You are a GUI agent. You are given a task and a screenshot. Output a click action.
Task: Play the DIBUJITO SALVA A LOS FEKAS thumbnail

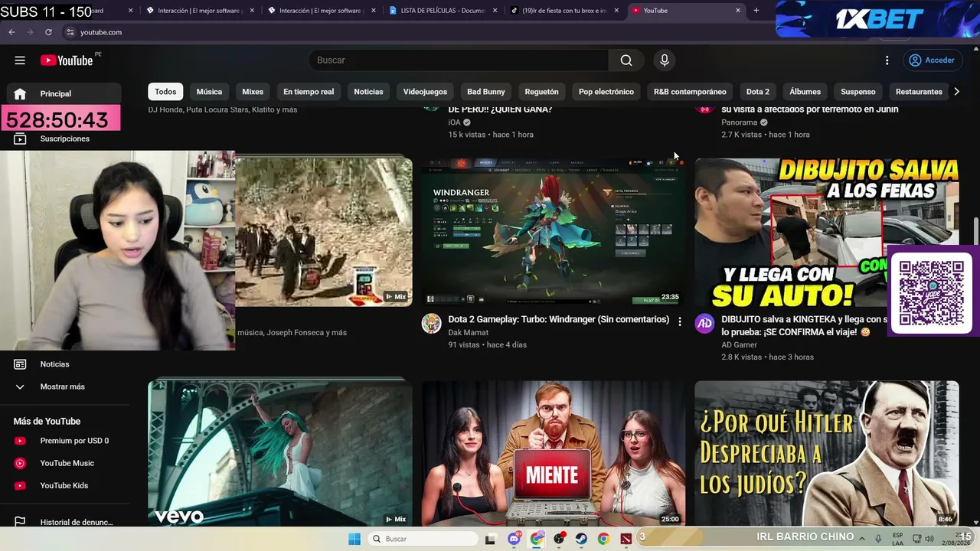tap(827, 232)
